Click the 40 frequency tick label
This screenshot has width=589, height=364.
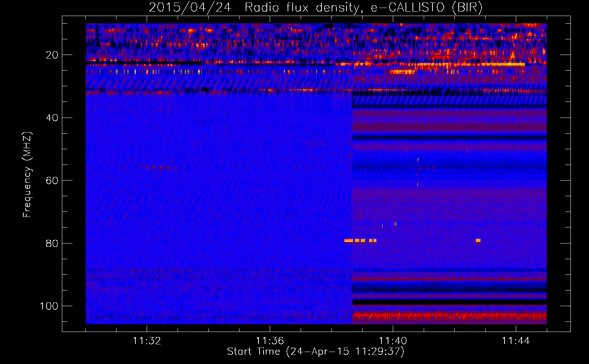click(x=52, y=118)
